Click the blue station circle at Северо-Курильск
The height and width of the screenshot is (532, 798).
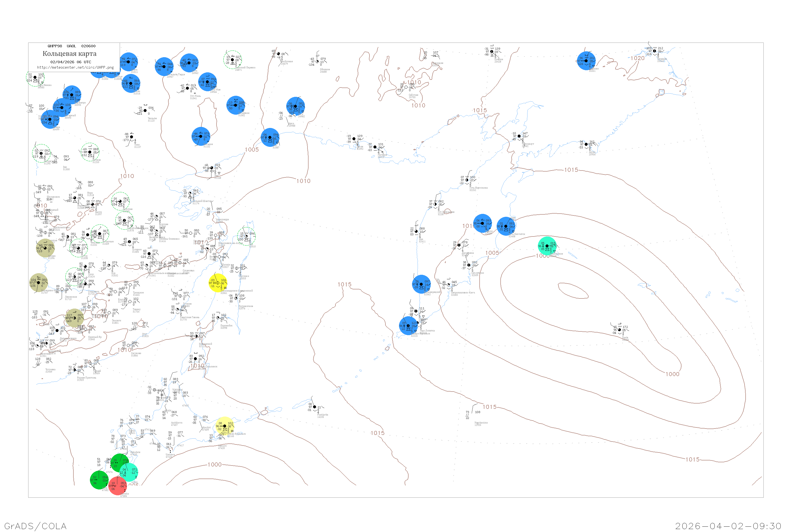(x=408, y=326)
